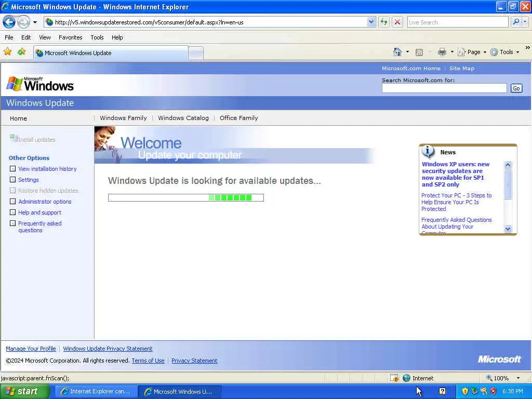
Task: Open Settings link in Other Options
Action: (29, 180)
